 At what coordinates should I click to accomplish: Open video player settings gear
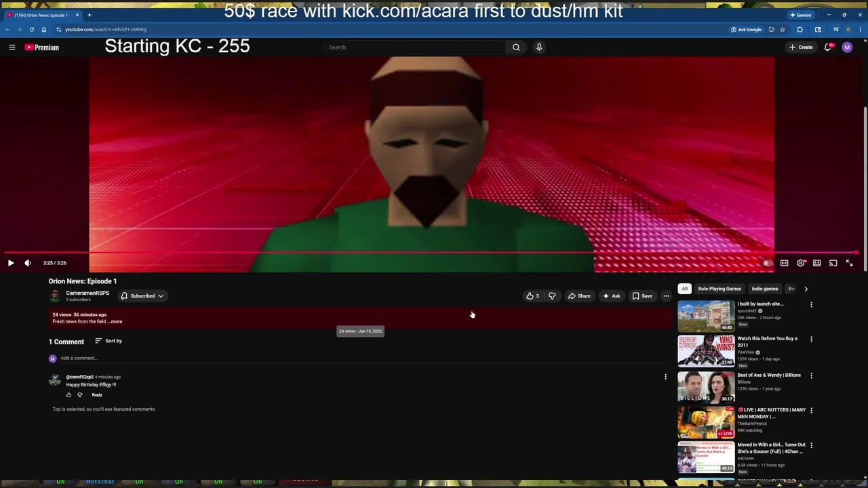[x=801, y=263]
